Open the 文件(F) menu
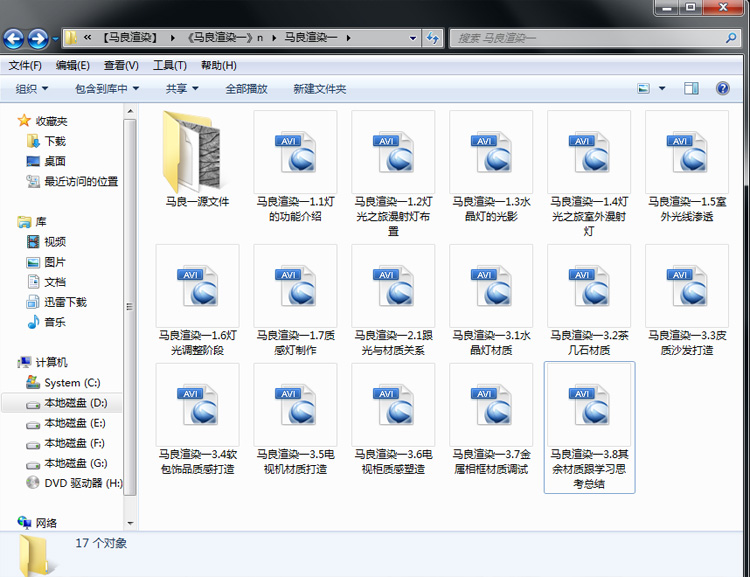 coord(25,65)
